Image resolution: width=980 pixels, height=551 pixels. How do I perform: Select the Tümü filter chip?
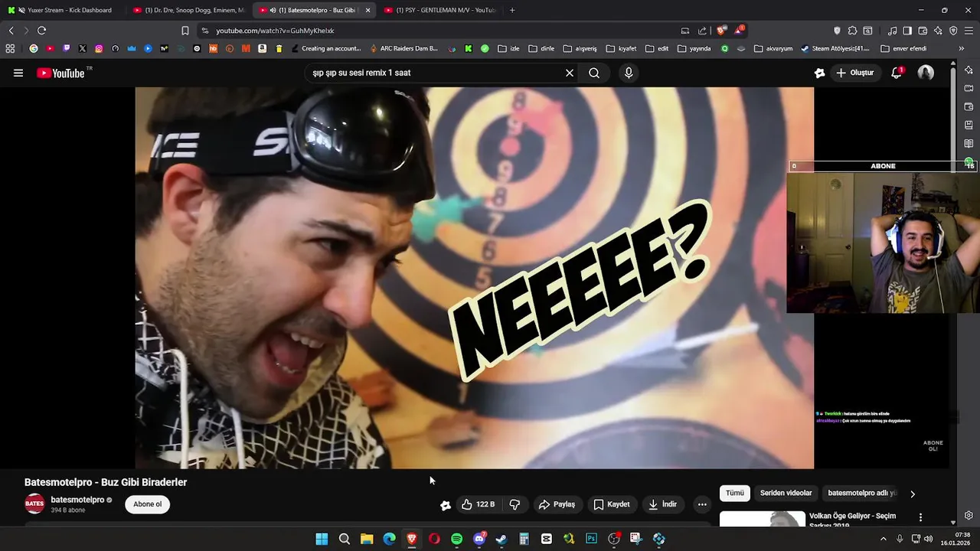pos(735,494)
